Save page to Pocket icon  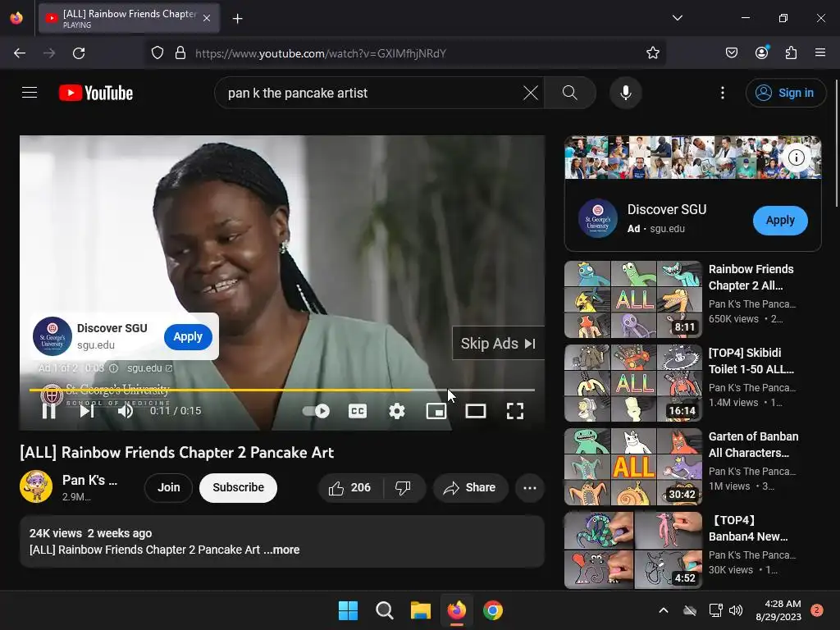tap(732, 53)
